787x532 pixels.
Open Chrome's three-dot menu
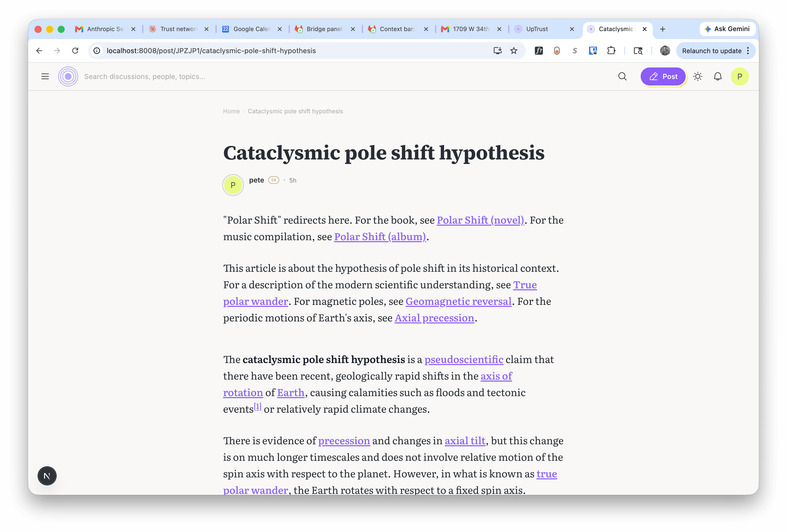(x=748, y=51)
